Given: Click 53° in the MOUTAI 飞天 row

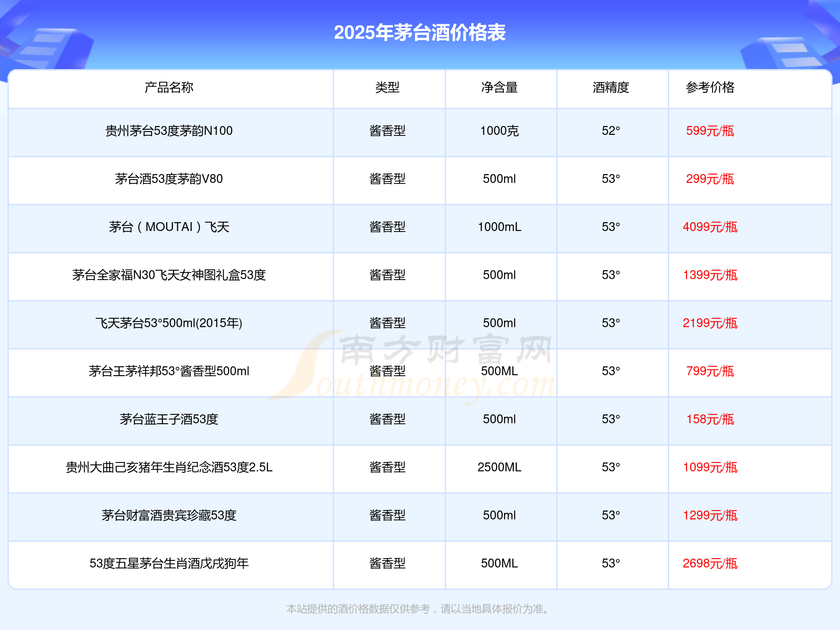Looking at the screenshot, I should (x=611, y=227).
